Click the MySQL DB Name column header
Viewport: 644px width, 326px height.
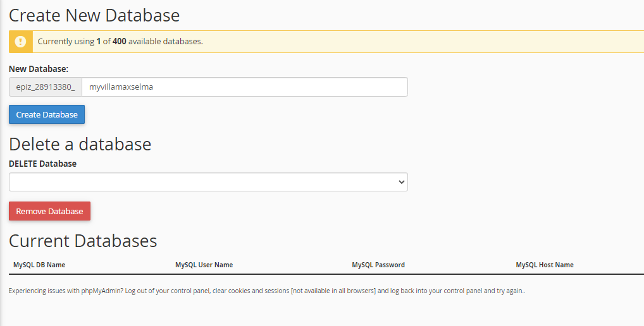click(39, 265)
